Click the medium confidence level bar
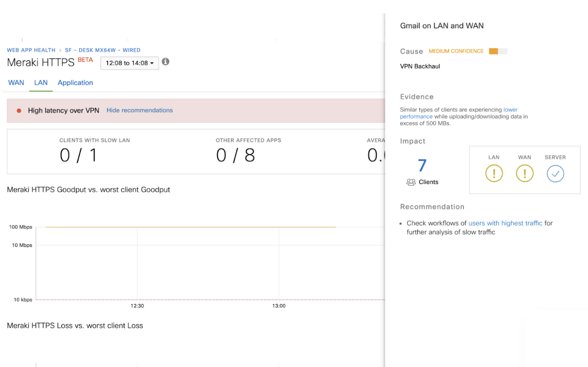 [498, 51]
